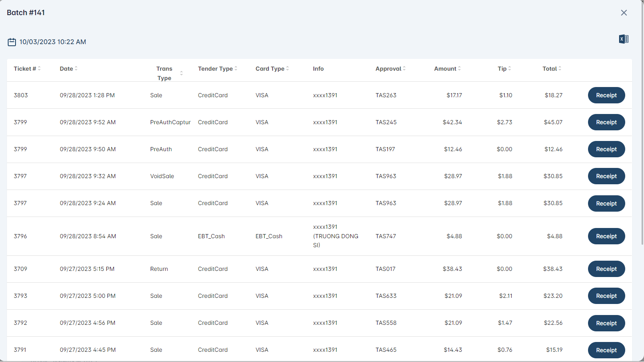This screenshot has width=644, height=362.
Task: Click the vertical scrollbar on right edge
Action: (x=642, y=123)
